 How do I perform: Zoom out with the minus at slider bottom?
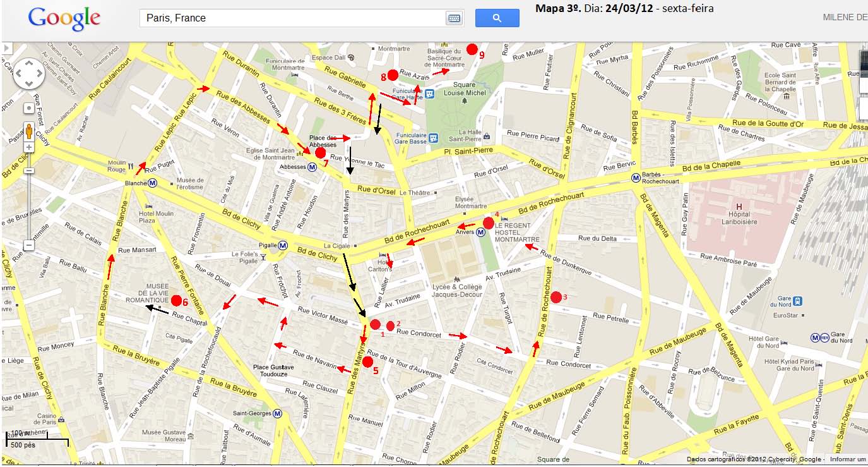point(29,245)
